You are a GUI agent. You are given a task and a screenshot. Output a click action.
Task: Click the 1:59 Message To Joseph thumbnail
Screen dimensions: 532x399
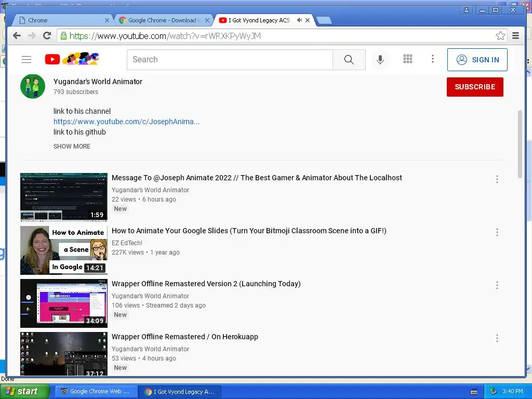pos(64,197)
